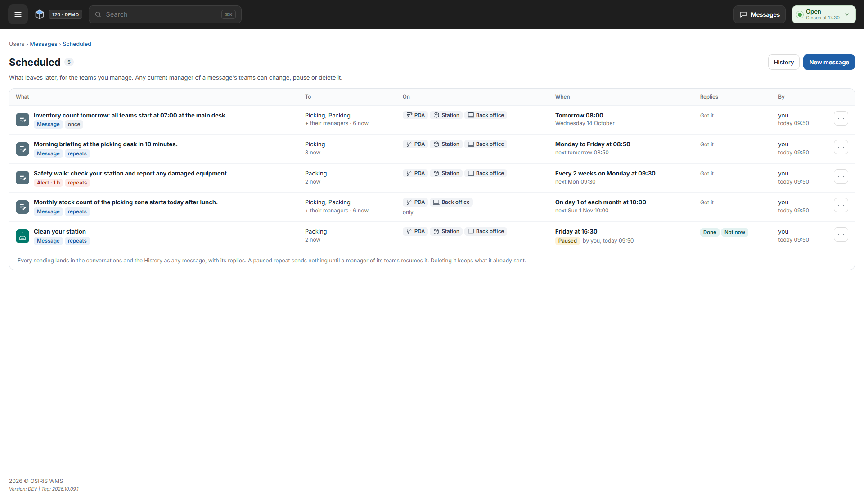Open the hamburger navigation menu
This screenshot has width=864, height=504.
(x=18, y=14)
